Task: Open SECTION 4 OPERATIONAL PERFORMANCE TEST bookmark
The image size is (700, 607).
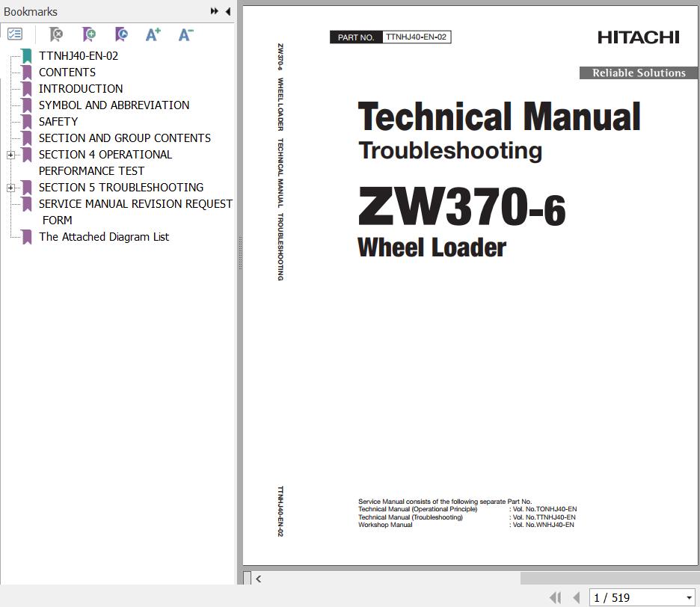Action: 105,163
